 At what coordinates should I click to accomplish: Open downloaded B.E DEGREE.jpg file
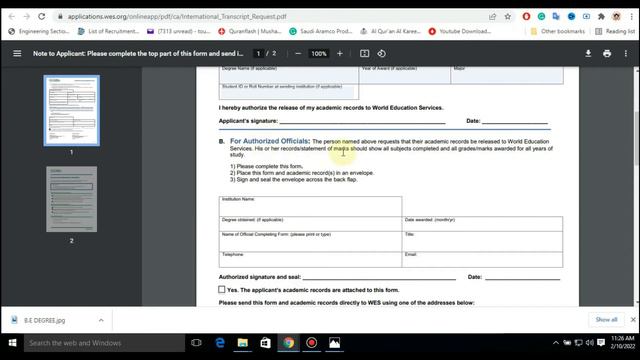(44, 320)
